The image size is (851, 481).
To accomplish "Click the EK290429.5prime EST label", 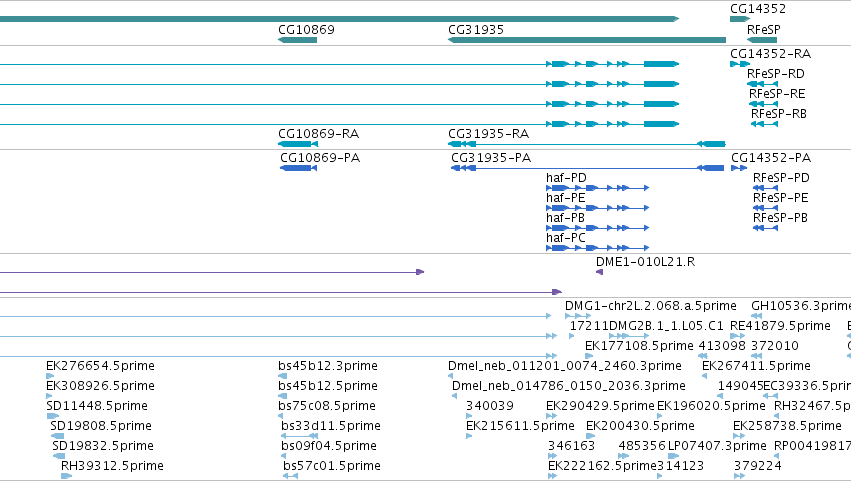I will pos(600,406).
